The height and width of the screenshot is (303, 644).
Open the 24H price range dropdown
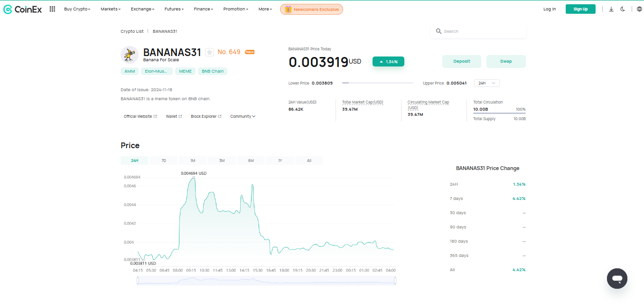click(x=486, y=83)
